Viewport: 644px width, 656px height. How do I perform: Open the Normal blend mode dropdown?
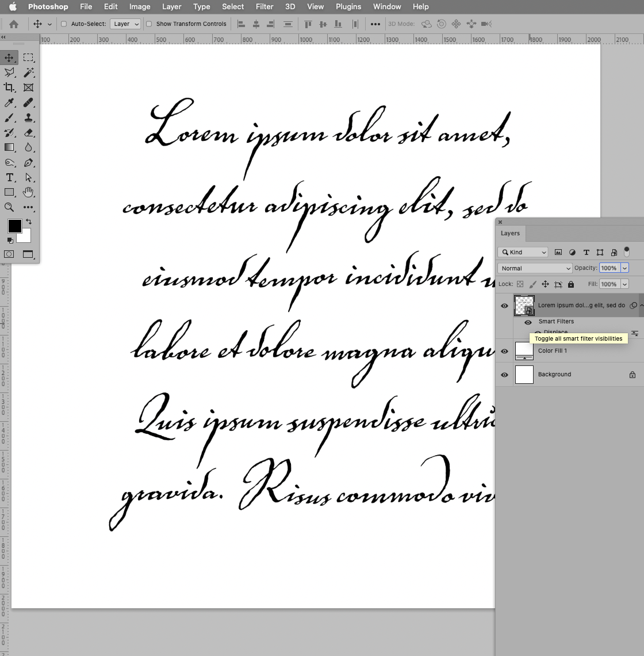535,268
